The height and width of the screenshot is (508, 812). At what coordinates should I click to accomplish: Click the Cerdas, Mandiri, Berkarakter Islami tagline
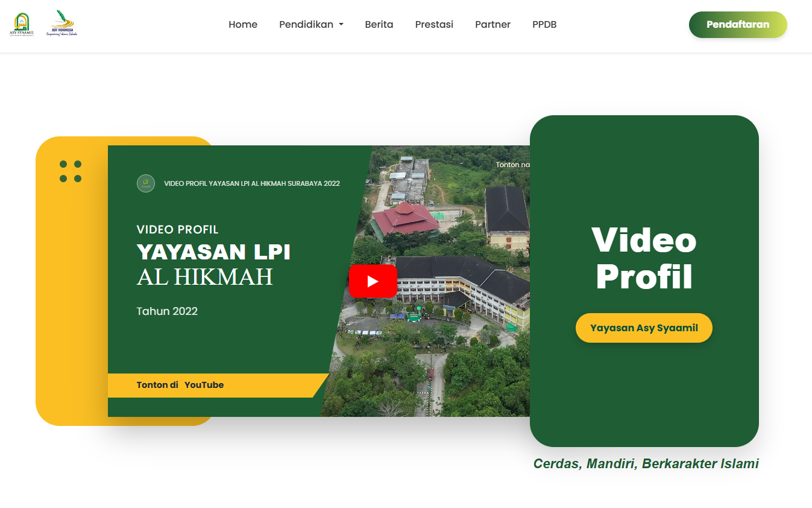[646, 463]
